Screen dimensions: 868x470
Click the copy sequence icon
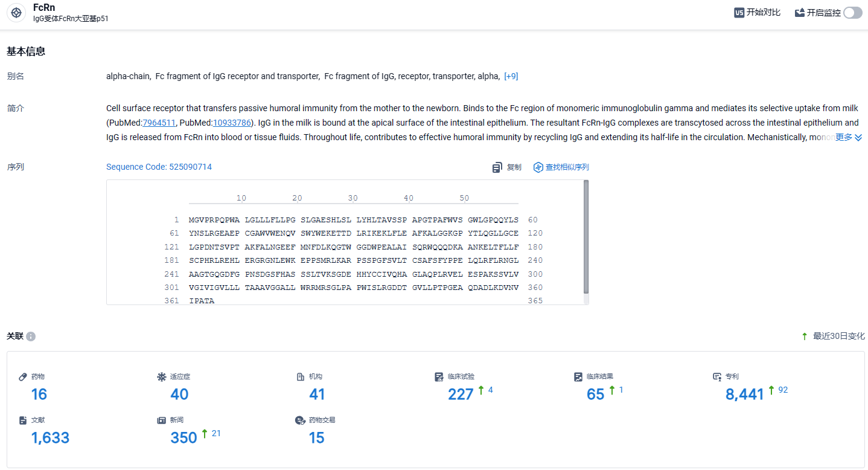[497, 167]
